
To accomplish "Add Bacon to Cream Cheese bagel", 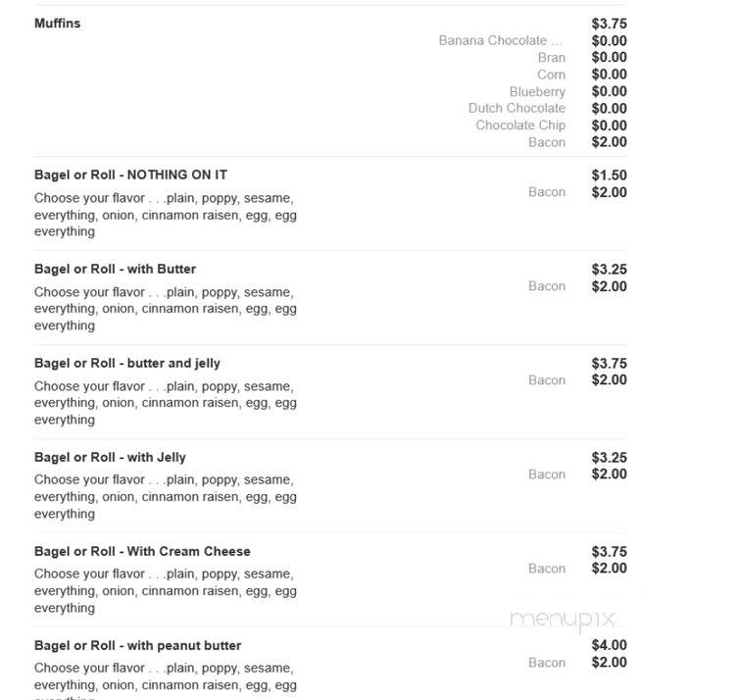I will point(547,569).
